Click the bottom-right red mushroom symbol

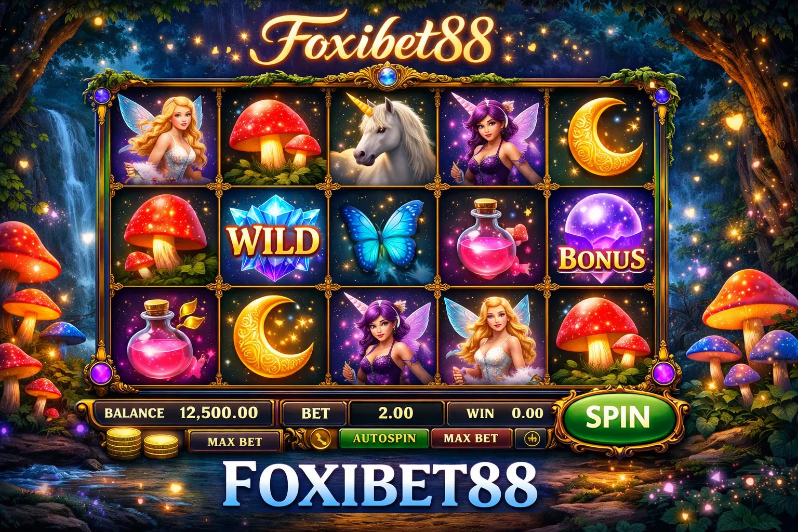(x=602, y=337)
